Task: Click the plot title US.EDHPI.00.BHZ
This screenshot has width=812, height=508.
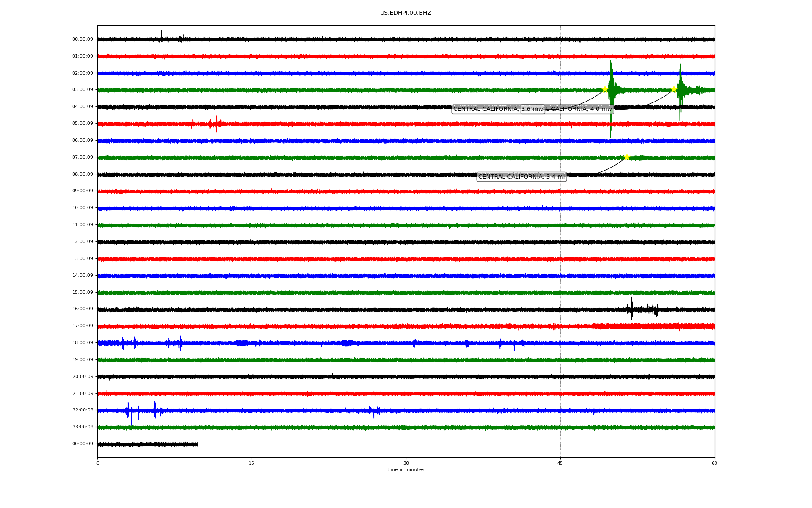Action: 405,13
